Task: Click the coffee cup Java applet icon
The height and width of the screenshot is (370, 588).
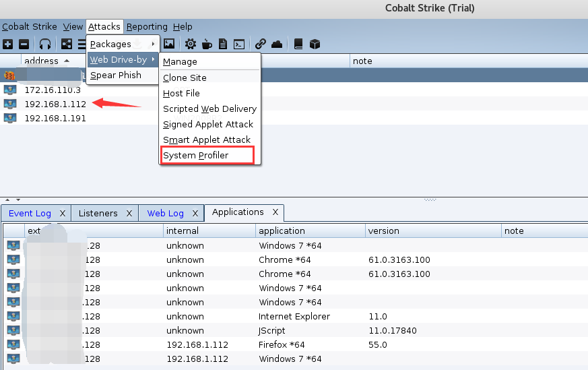Action: coord(207,44)
